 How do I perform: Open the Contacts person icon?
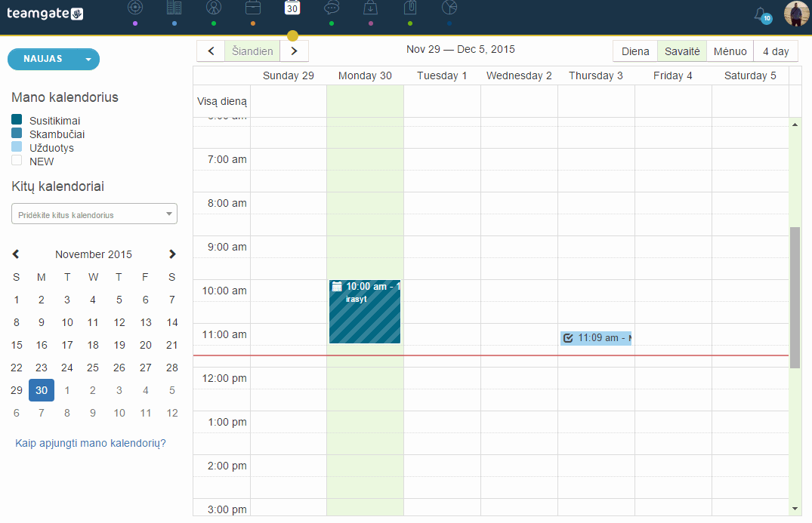tap(213, 8)
